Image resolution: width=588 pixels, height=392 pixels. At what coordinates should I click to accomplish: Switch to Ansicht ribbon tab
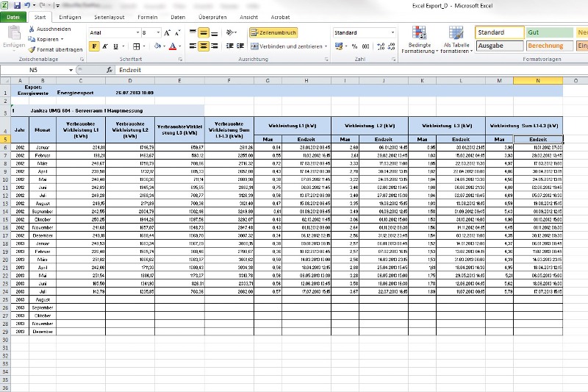coord(248,17)
